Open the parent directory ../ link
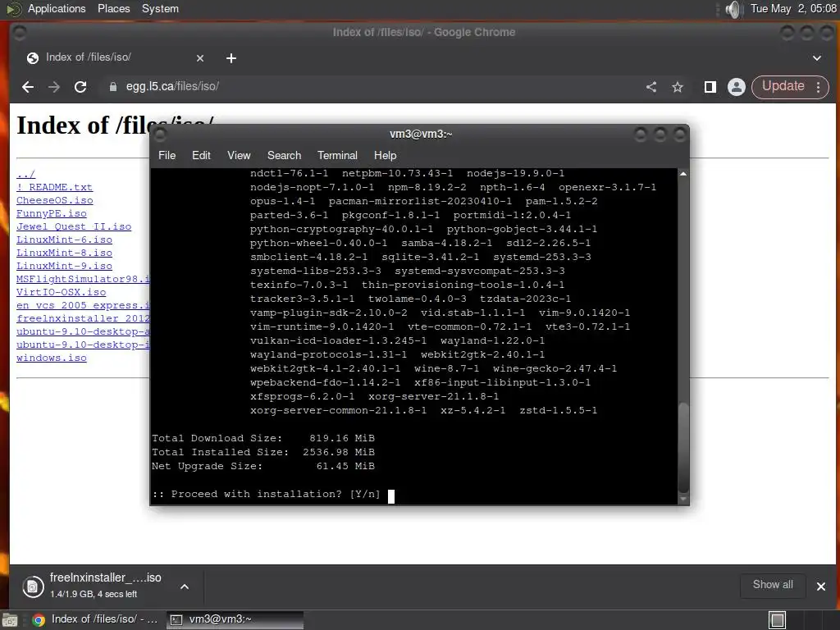The width and height of the screenshot is (840, 630). (x=25, y=174)
